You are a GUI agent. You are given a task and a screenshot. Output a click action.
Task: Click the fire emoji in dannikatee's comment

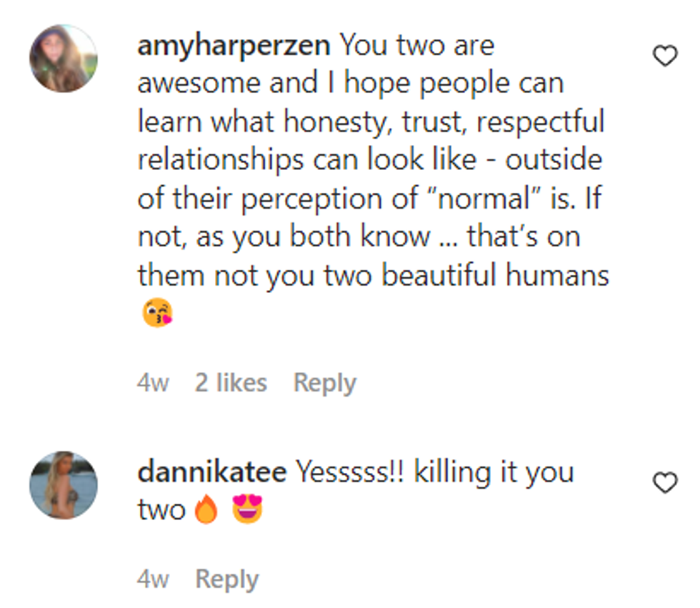coord(206,509)
